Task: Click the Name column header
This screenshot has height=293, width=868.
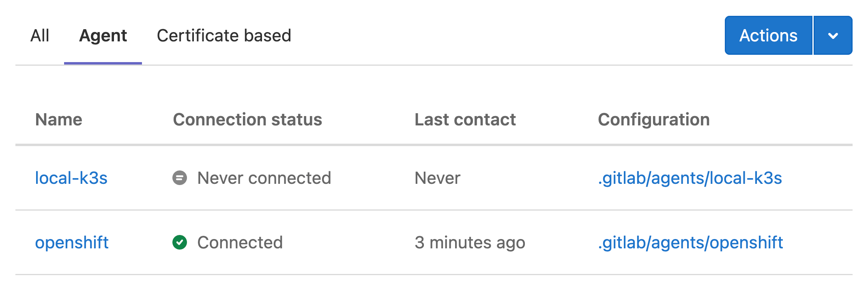Action: 59,120
